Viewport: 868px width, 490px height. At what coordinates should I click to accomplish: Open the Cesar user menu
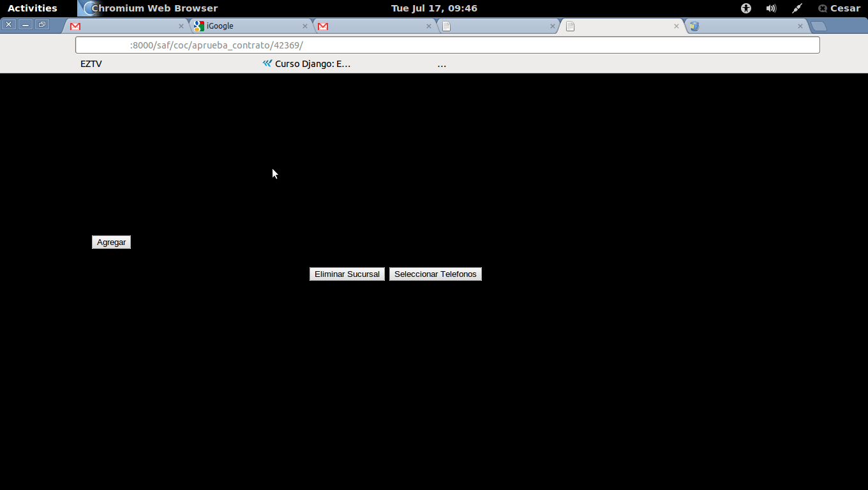point(839,8)
